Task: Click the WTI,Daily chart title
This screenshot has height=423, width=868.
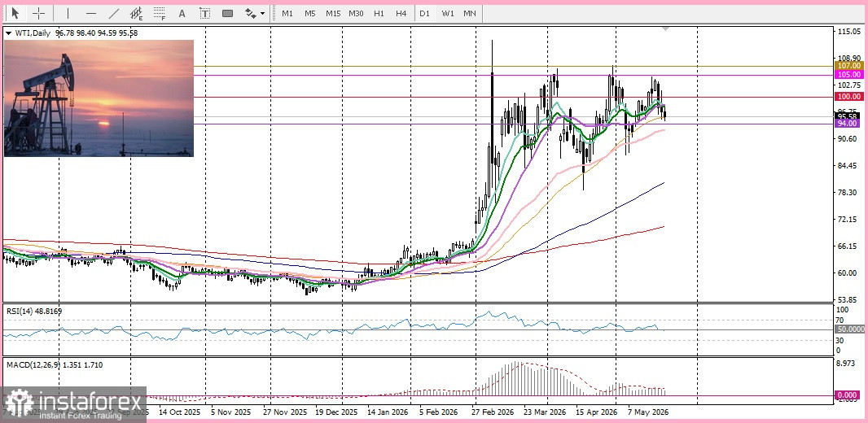Action: click(32, 33)
